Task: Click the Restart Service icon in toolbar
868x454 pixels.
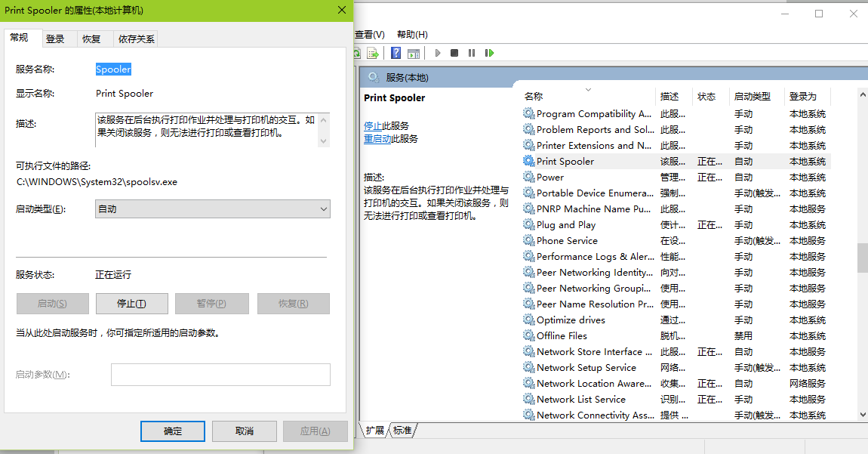Action: [x=489, y=53]
